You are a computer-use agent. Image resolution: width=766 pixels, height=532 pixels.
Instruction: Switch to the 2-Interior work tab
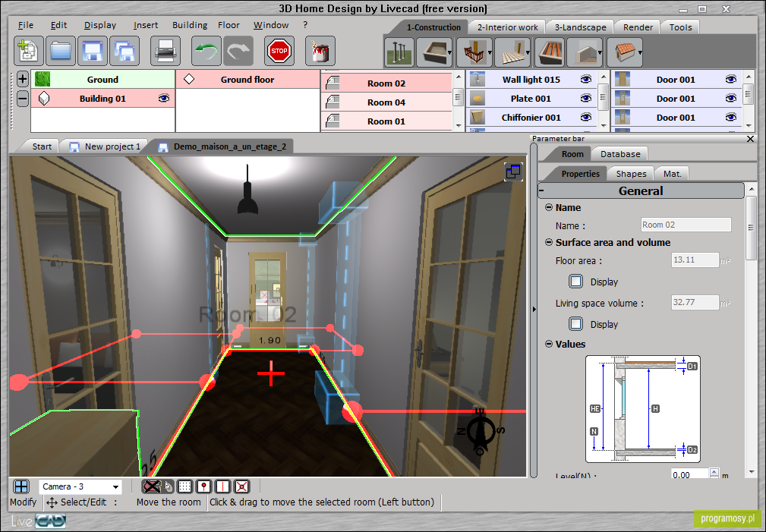(507, 27)
